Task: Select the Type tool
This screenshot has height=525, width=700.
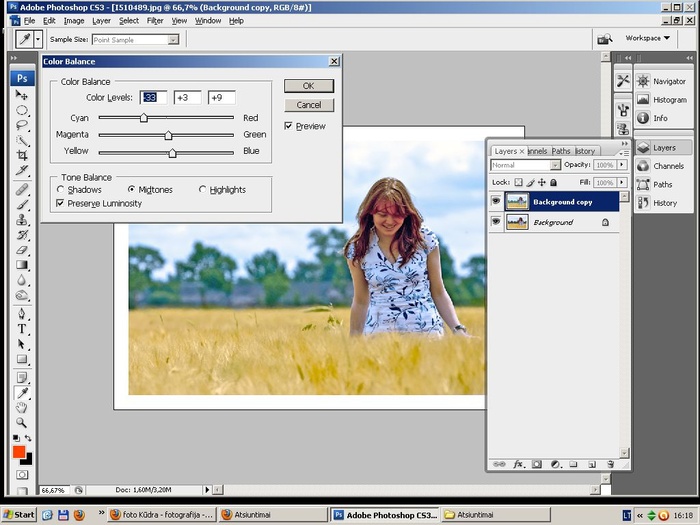Action: click(x=22, y=329)
